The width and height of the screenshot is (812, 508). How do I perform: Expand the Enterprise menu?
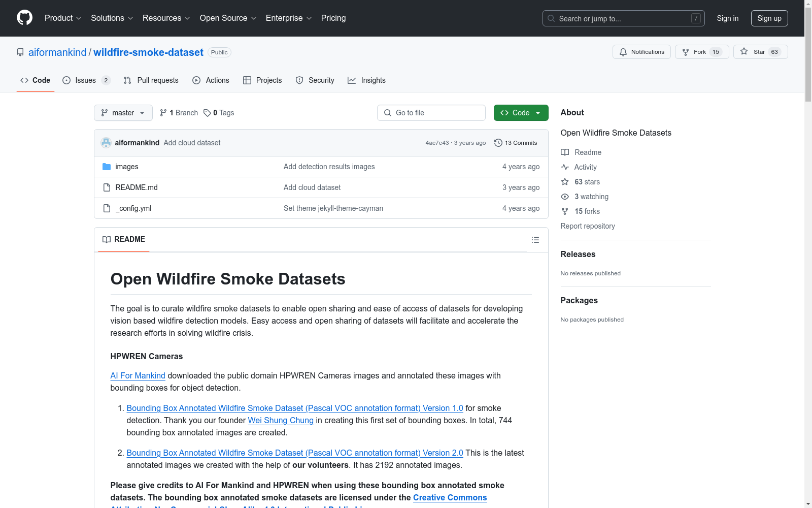[x=289, y=18]
